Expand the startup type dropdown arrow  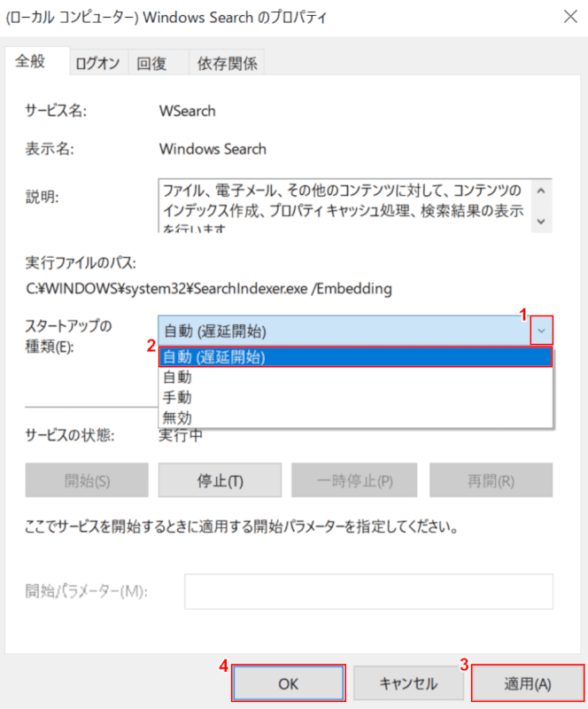coord(541,331)
